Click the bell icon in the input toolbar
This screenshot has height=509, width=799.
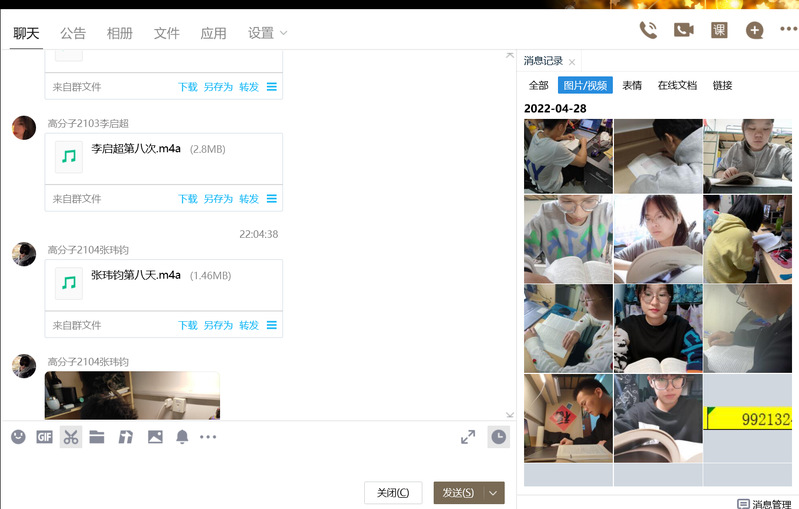pyautogui.click(x=182, y=437)
